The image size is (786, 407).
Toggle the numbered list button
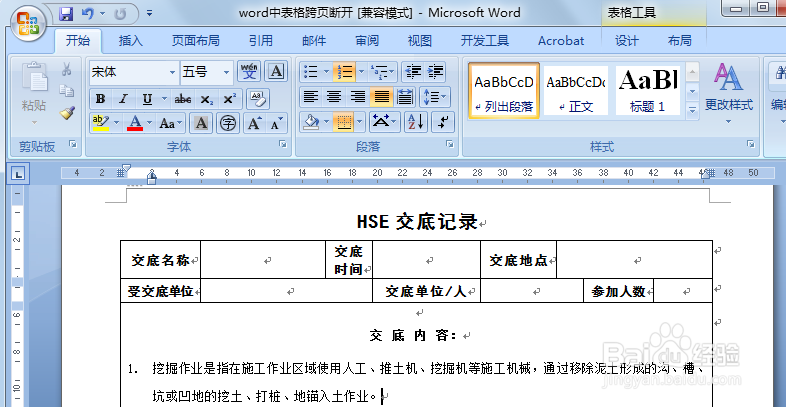tap(344, 72)
